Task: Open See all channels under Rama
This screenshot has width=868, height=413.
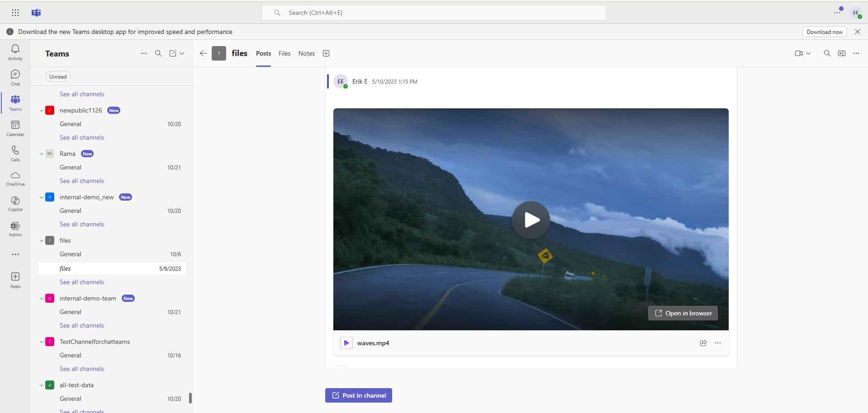Action: pos(81,181)
